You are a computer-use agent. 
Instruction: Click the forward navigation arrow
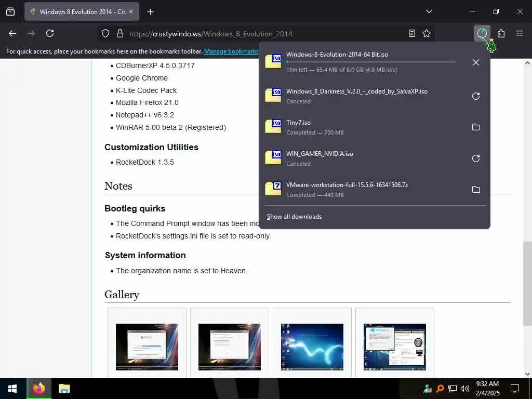click(31, 33)
